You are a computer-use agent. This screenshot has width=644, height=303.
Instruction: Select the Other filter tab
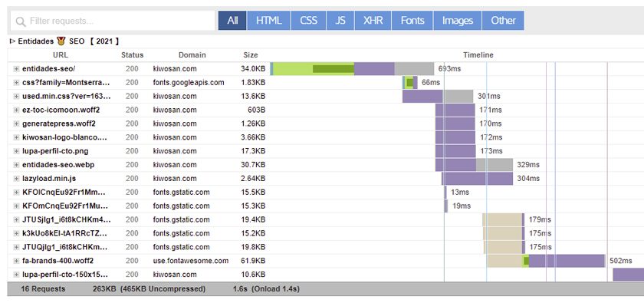point(503,21)
